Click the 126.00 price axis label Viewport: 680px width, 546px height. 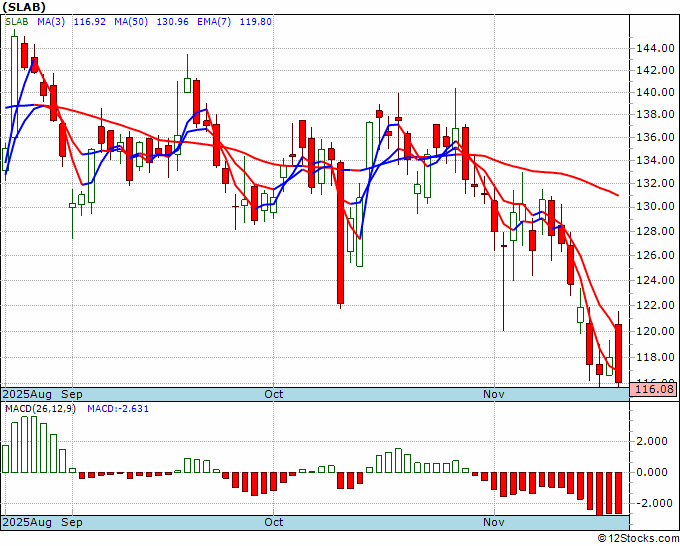[x=655, y=255]
